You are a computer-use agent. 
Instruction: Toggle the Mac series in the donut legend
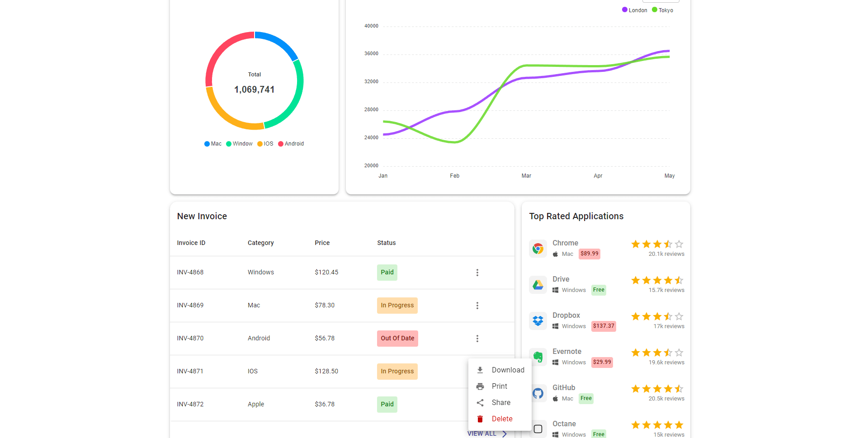coord(213,144)
